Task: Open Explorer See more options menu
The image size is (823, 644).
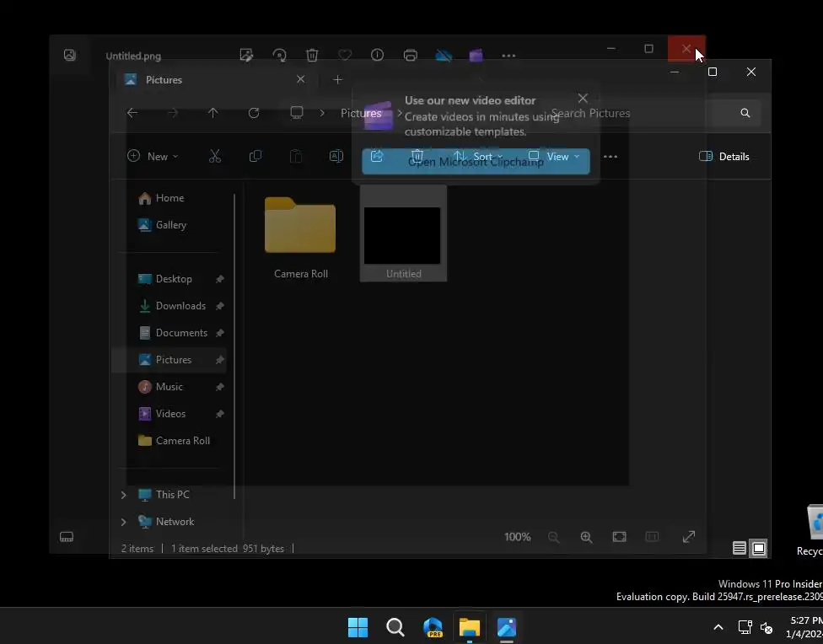Action: click(611, 157)
